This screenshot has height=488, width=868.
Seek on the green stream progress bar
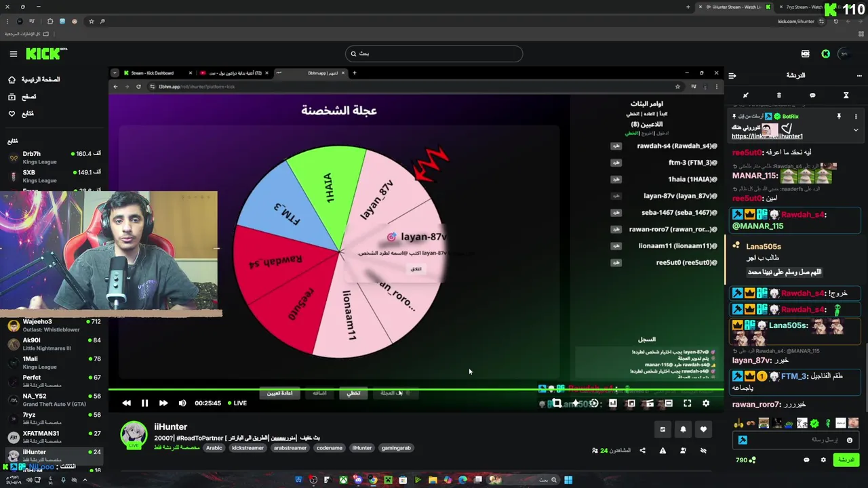pos(416,390)
